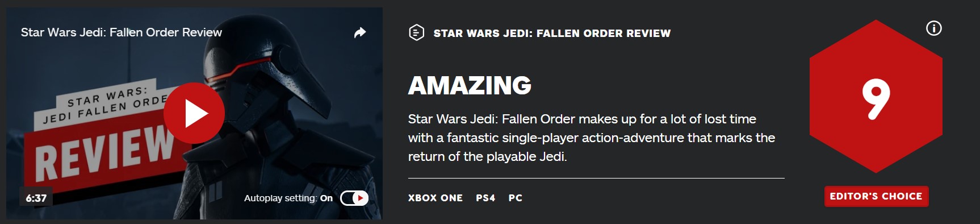Screen dimensions: 980x224
Task: Select the PS4 platform link
Action: pyautogui.click(x=485, y=198)
